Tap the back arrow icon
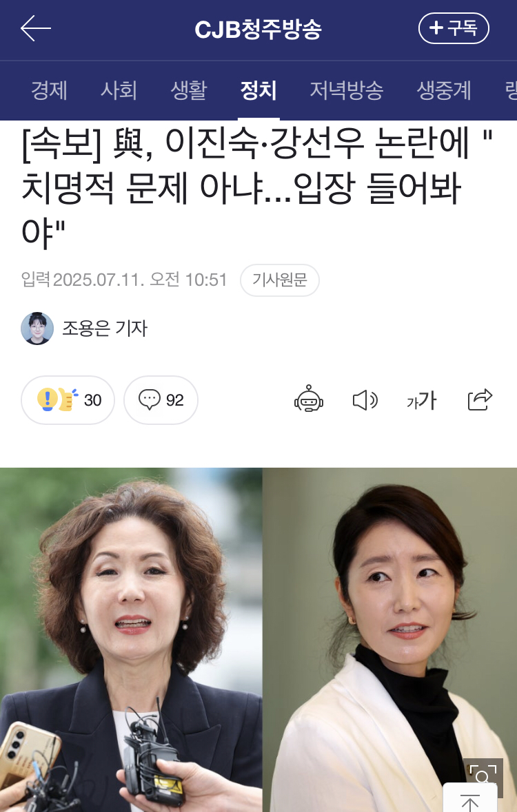This screenshot has width=517, height=812. tap(35, 28)
